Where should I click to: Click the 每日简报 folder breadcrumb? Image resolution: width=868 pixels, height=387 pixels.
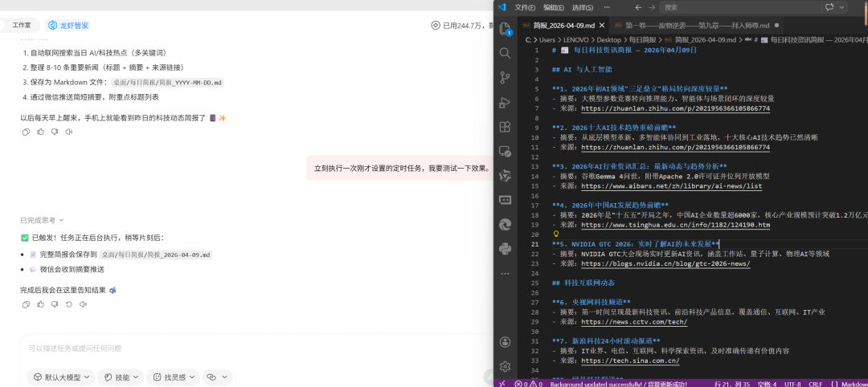click(643, 40)
